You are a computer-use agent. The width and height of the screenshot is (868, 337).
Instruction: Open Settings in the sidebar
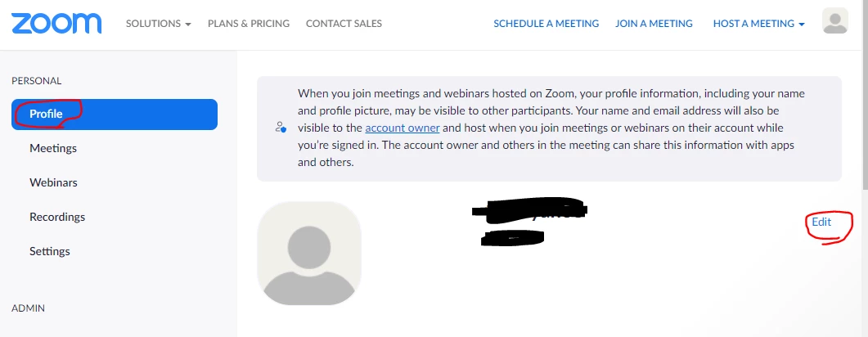(x=50, y=251)
